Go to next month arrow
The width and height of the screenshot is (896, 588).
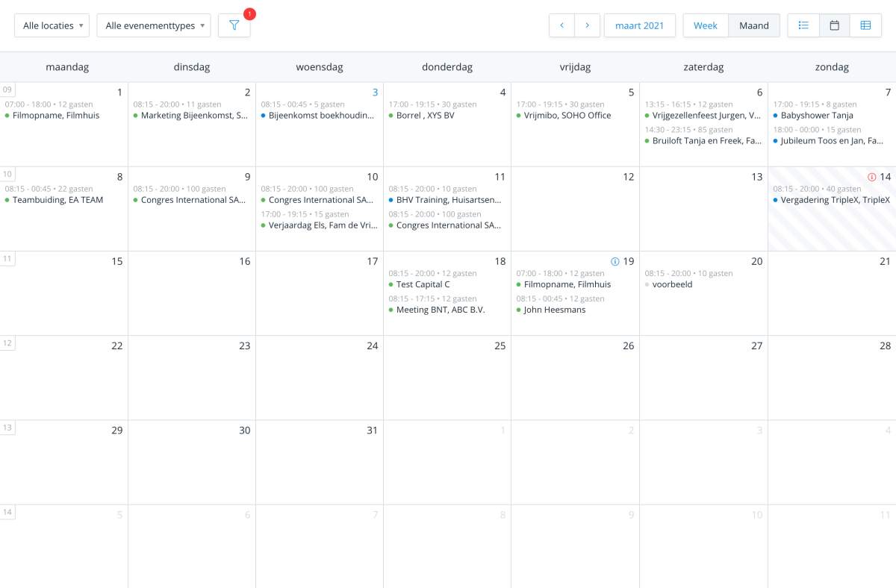[588, 25]
